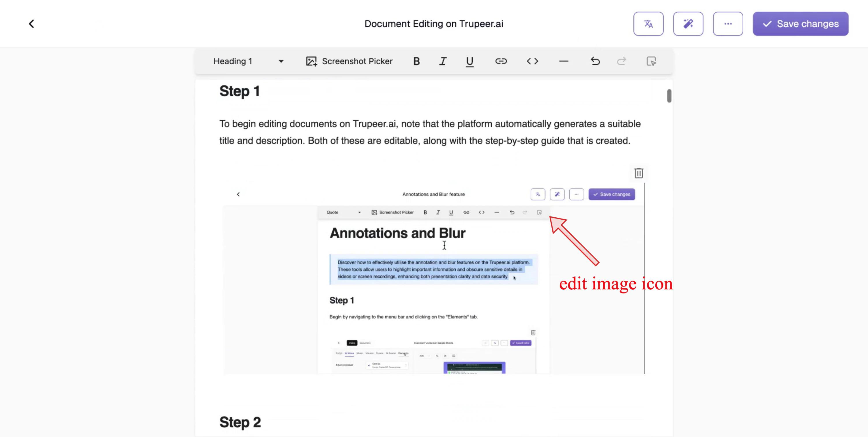Save changes with the purple button
868x437 pixels.
(800, 24)
